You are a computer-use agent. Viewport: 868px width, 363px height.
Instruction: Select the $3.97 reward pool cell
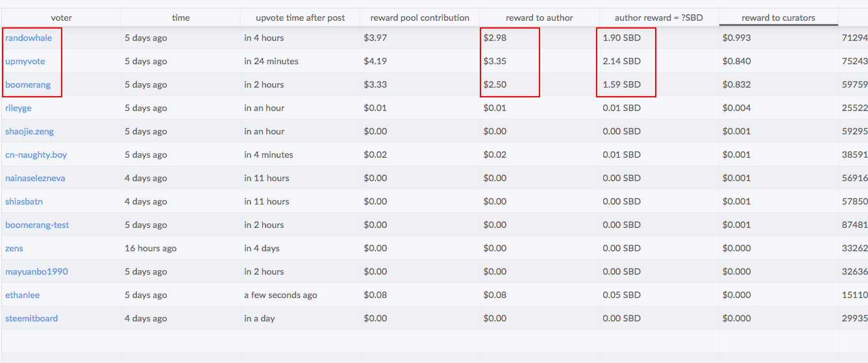point(419,38)
